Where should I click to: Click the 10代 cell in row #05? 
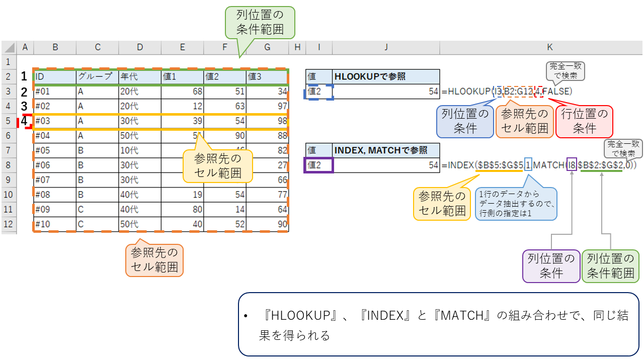point(140,150)
